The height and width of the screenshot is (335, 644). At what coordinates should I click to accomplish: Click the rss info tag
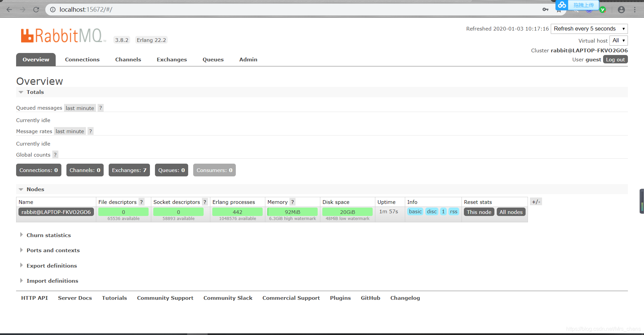click(x=454, y=212)
